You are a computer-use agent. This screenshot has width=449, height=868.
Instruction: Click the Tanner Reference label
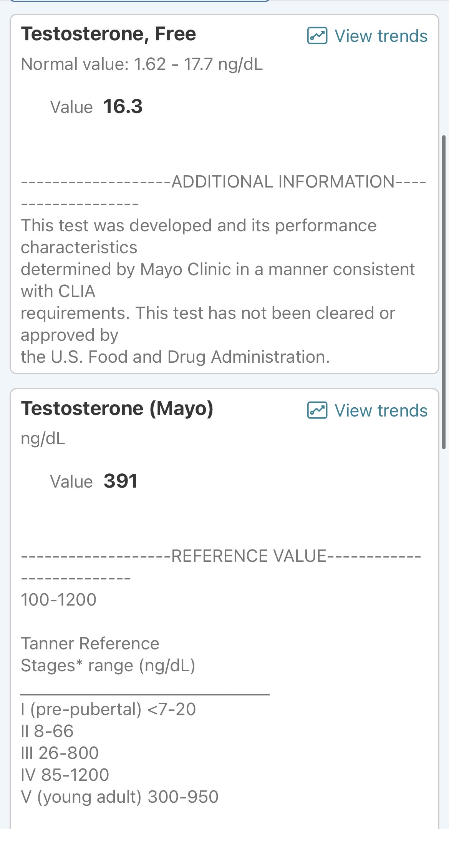coord(90,644)
